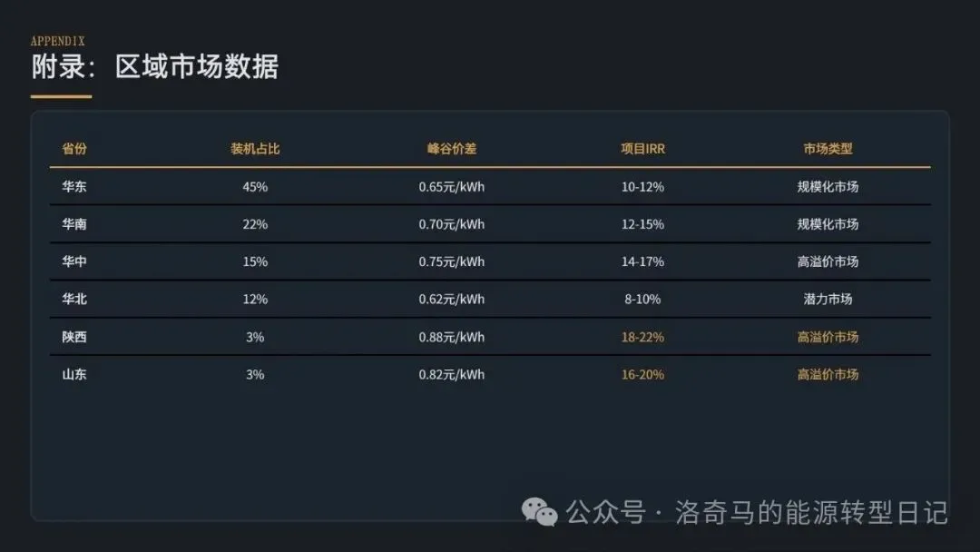Click the 45% installed share cell
980x552 pixels.
click(x=255, y=187)
